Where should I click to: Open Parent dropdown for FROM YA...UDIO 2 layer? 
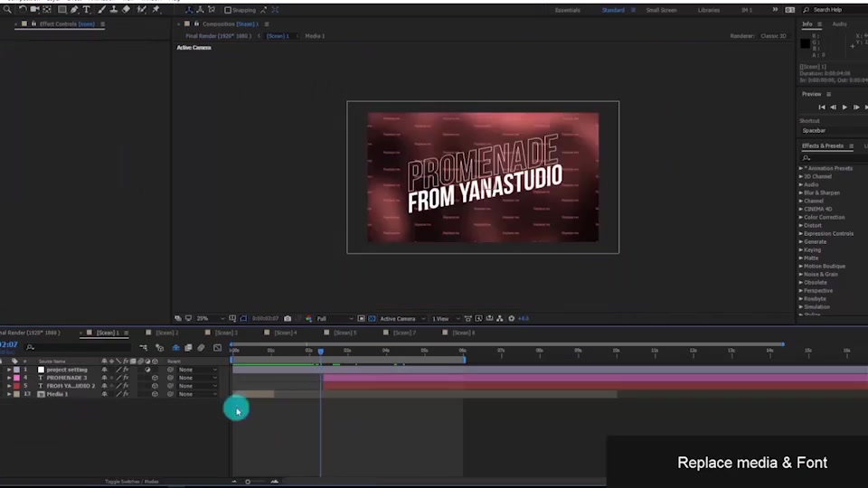tap(198, 386)
